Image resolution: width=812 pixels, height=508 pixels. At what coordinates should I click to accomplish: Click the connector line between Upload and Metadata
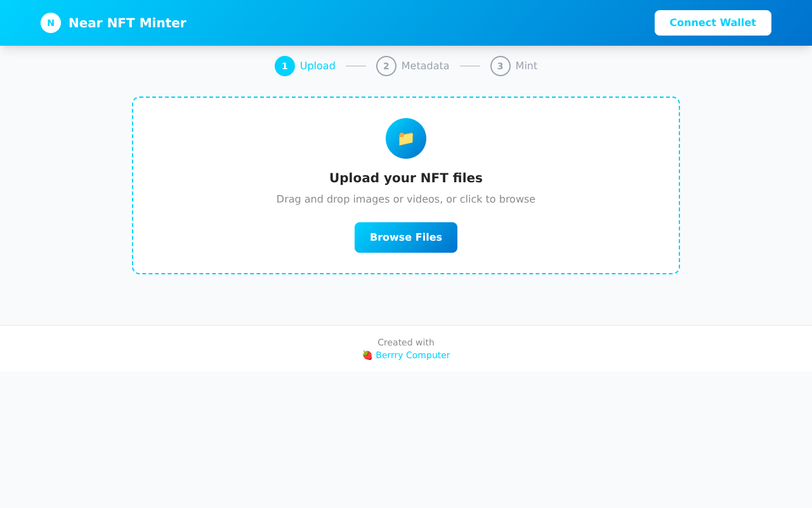click(355, 65)
